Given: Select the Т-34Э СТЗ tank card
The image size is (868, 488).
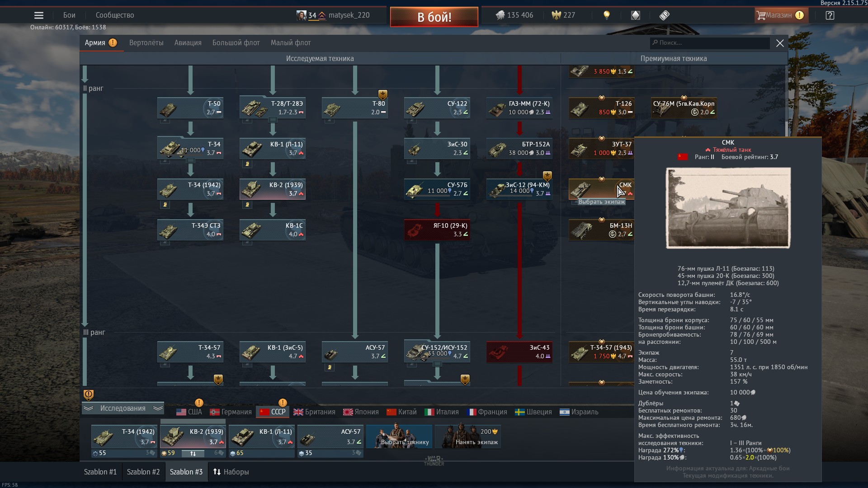Looking at the screenshot, I should tap(190, 230).
